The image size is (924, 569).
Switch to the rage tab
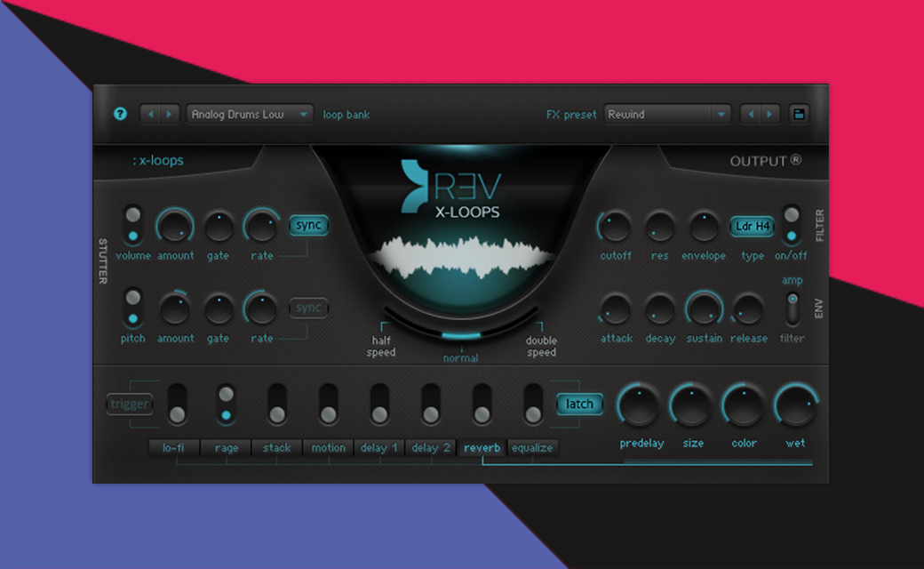point(227,447)
